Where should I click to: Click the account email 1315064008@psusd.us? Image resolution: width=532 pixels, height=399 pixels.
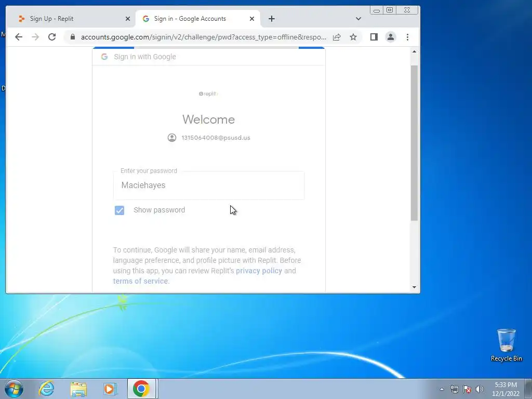pos(216,138)
